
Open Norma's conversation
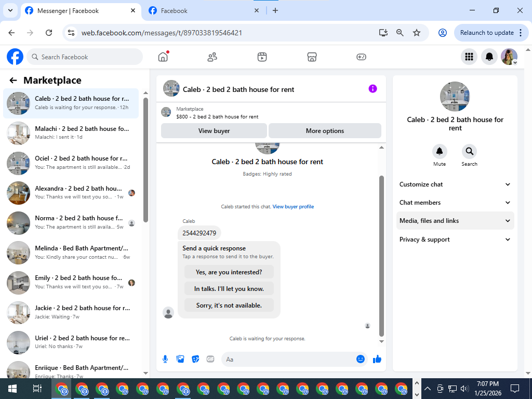[71, 222]
